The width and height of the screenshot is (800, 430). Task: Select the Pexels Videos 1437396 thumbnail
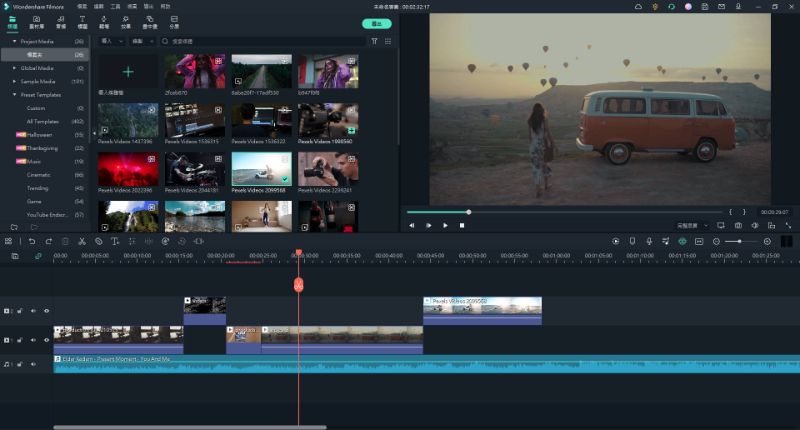point(128,120)
